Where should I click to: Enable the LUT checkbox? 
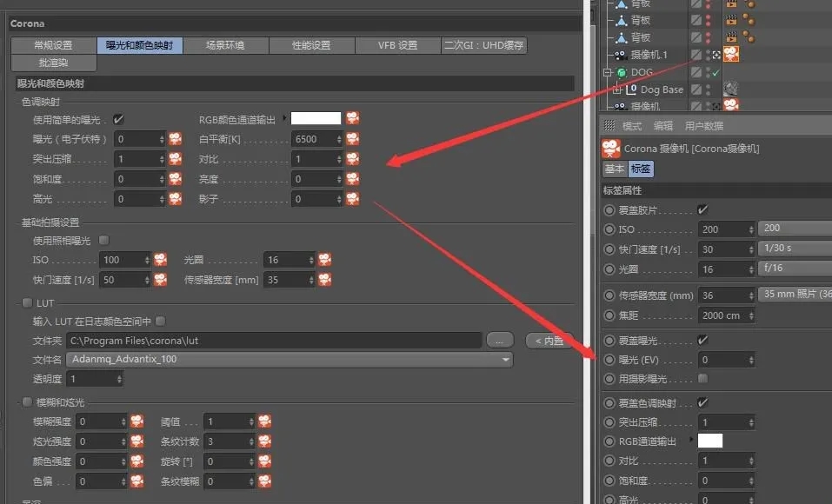coord(27,303)
